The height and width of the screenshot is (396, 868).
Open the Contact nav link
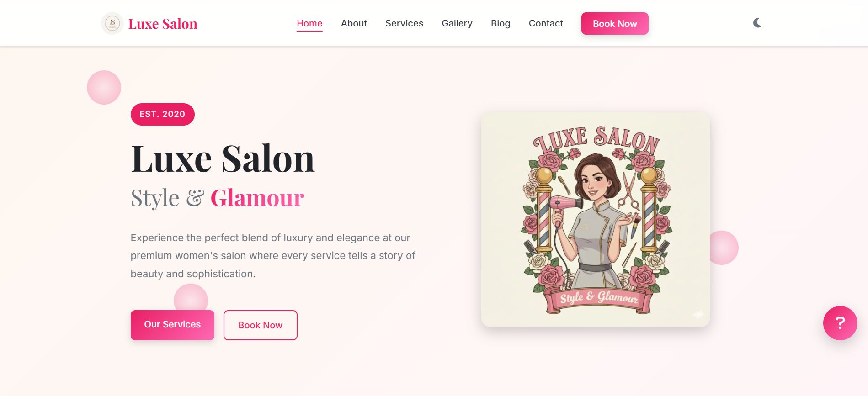[x=546, y=23]
